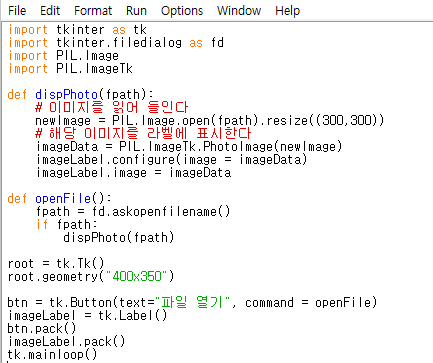Open the Run menu

click(136, 11)
